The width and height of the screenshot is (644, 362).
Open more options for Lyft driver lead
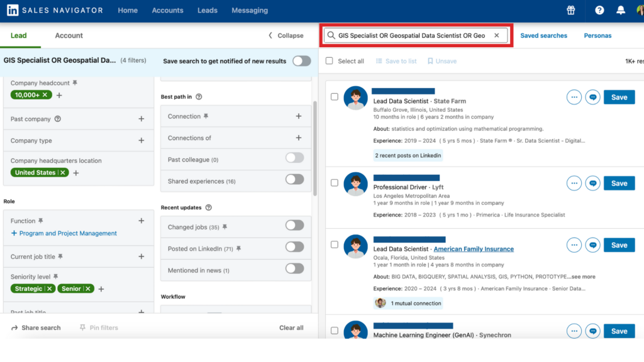point(574,184)
